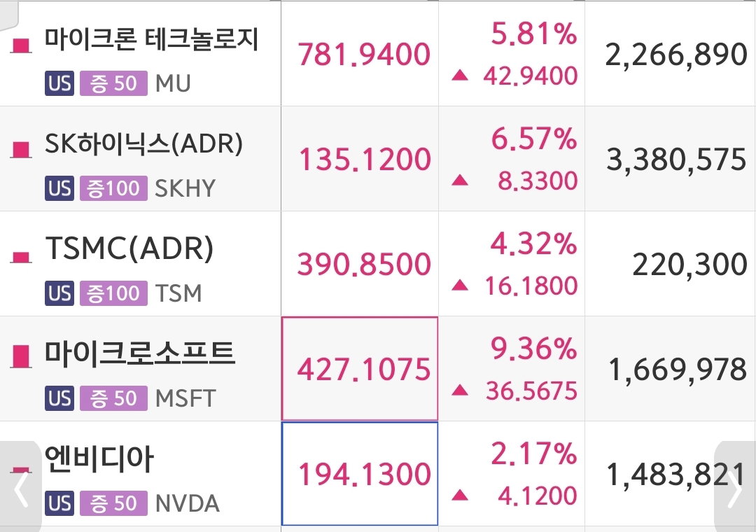Select the blue-outlined price 194.1300 cell
The height and width of the screenshot is (532, 756).
360,474
